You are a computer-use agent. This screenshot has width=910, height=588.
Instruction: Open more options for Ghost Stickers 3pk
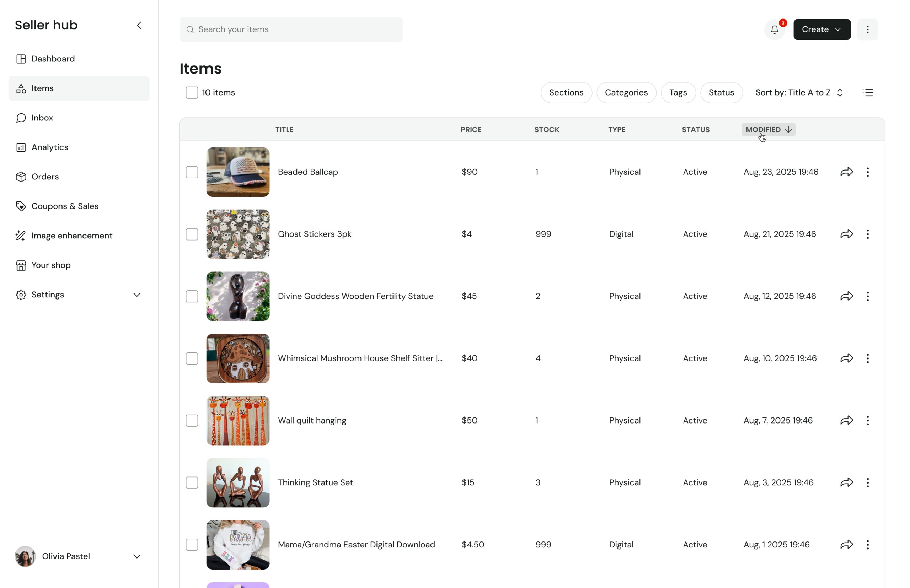coord(868,234)
